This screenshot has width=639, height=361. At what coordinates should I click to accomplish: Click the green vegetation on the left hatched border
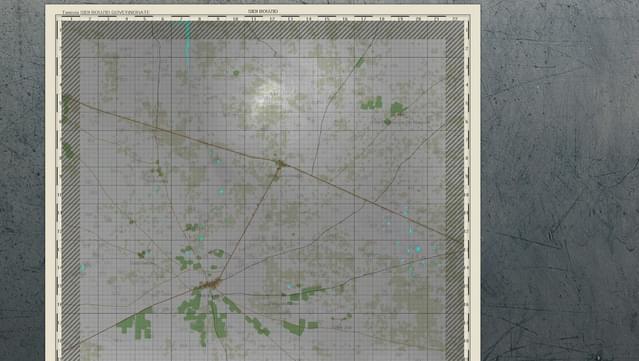[x=67, y=107]
